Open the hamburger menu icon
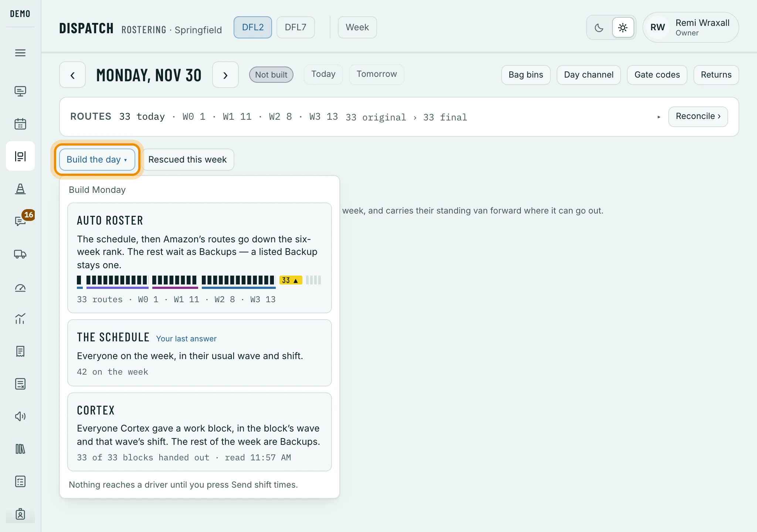Viewport: 757px width, 532px height. pos(20,53)
